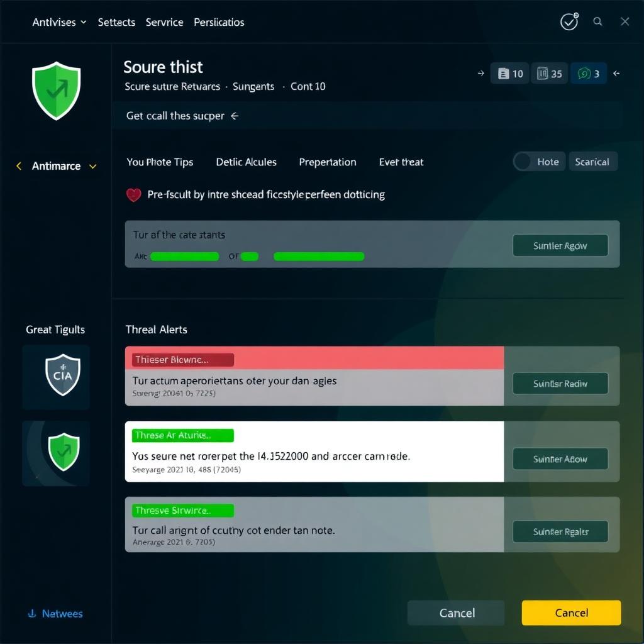
Task: Click the Threal Alerts heading
Action: [156, 330]
